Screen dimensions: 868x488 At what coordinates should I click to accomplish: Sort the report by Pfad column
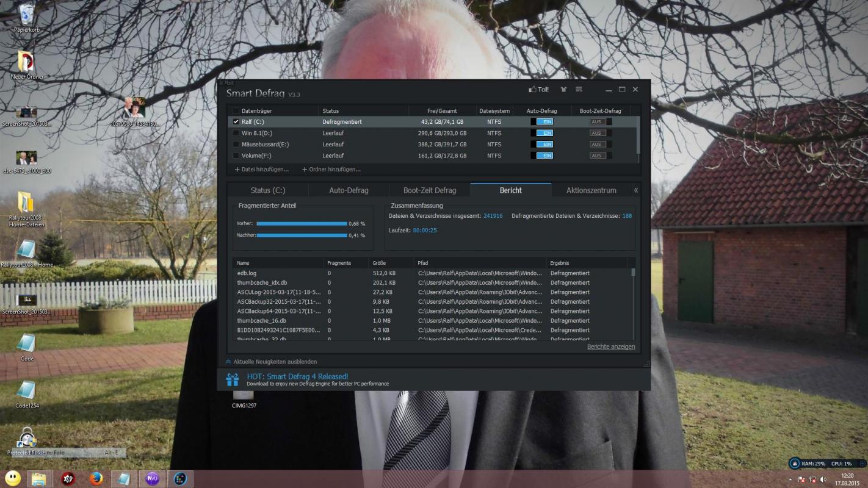tap(480, 263)
